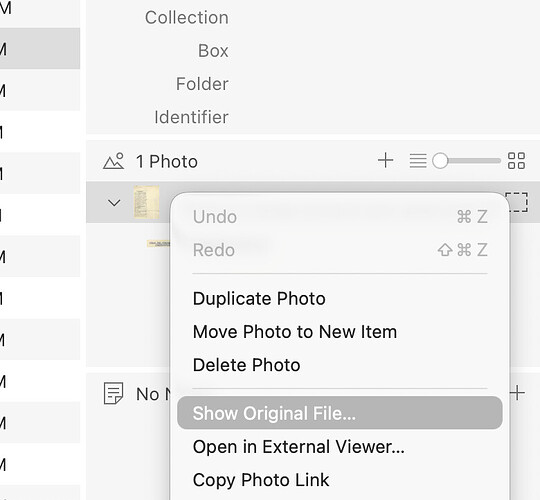The image size is (540, 500).
Task: Click the dashed selection rectangle icon
Action: 516,202
